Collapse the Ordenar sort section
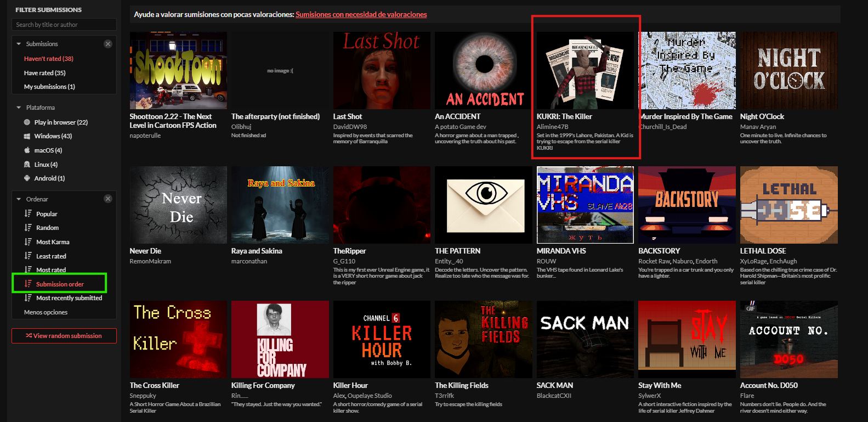The width and height of the screenshot is (868, 422). [19, 199]
